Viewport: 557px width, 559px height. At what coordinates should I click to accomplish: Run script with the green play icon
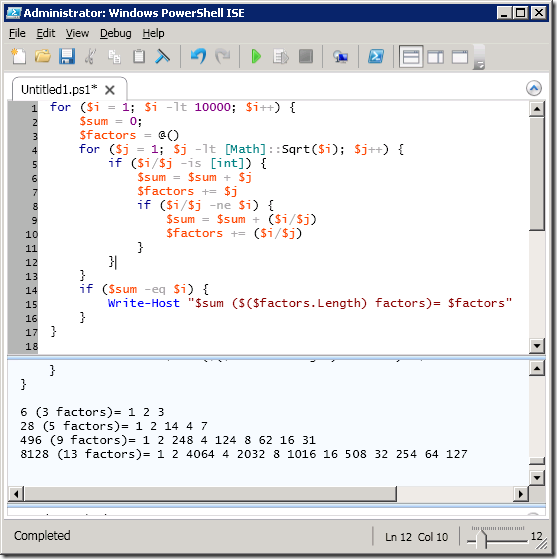tap(256, 56)
